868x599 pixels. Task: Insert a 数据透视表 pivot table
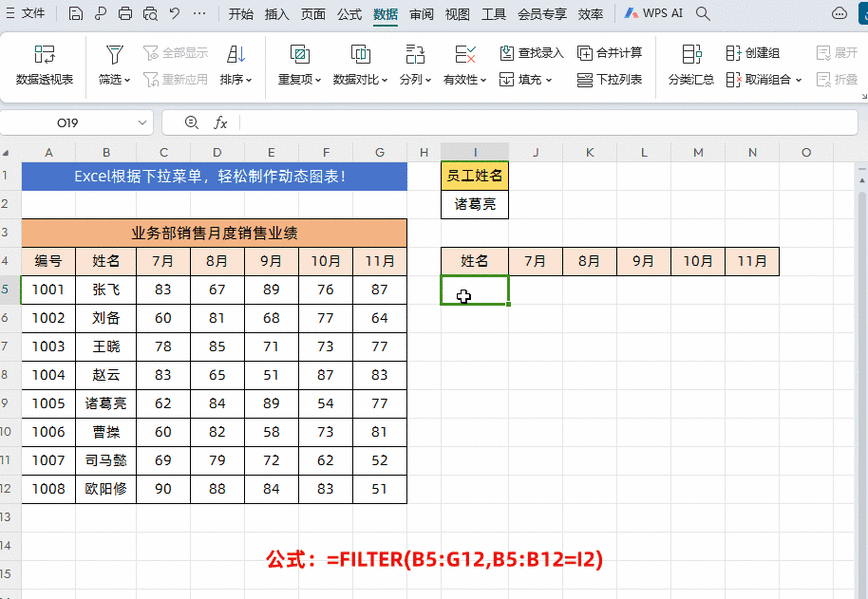click(x=44, y=65)
